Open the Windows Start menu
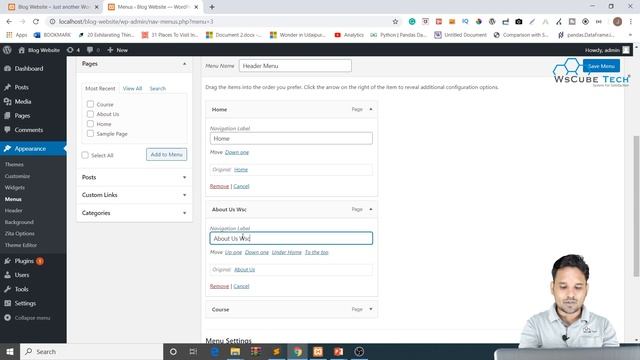640x360 pixels. tap(10, 351)
